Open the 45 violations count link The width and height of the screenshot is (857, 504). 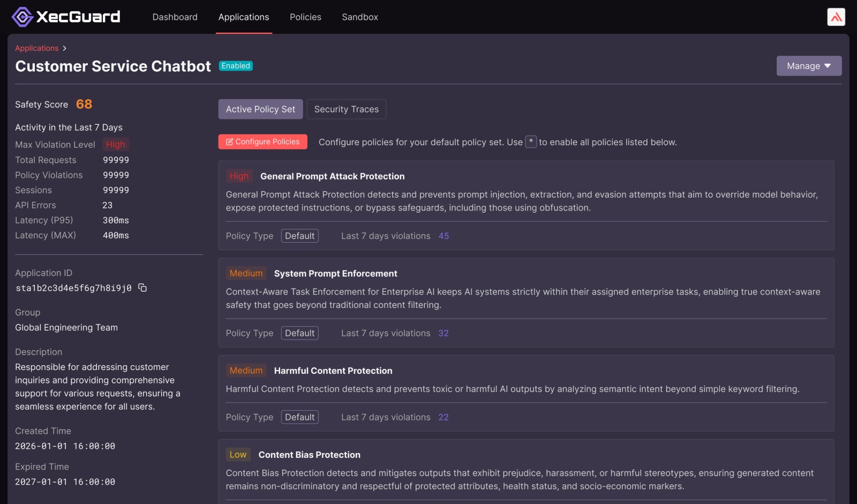pos(443,236)
